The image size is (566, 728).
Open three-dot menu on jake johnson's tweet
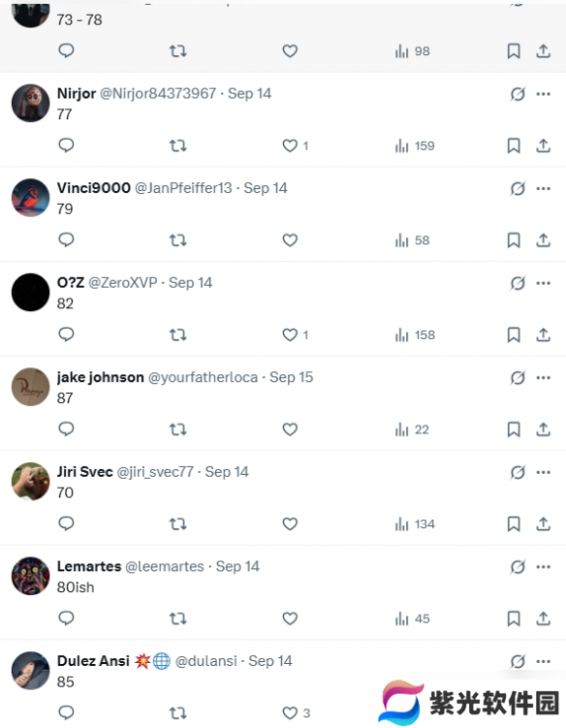point(544,377)
